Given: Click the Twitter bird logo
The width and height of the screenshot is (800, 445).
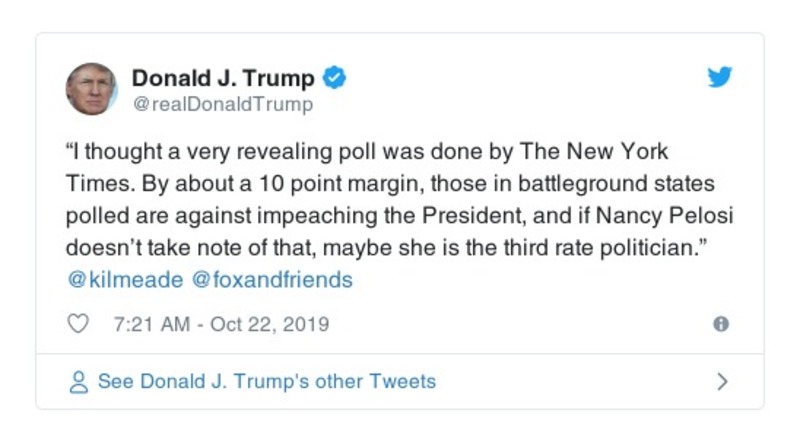Looking at the screenshot, I should pos(720,78).
